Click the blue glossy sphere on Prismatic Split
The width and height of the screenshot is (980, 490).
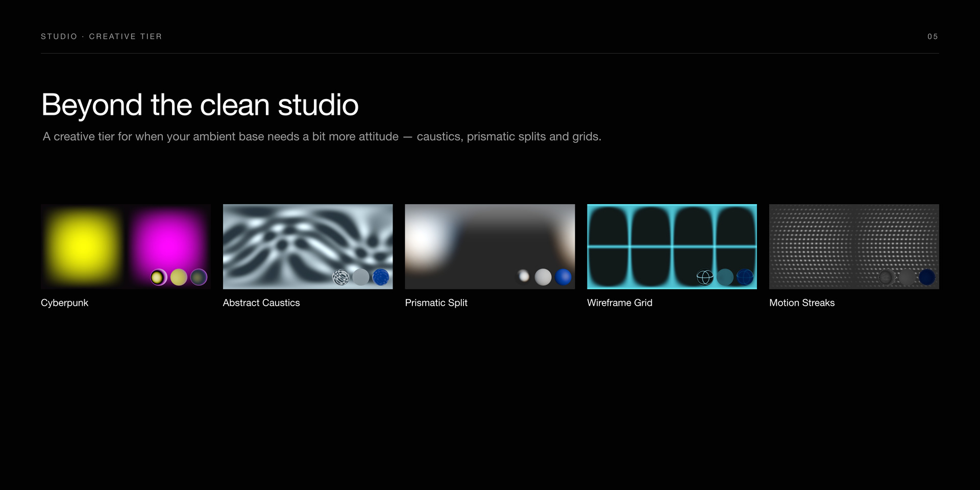click(x=563, y=277)
